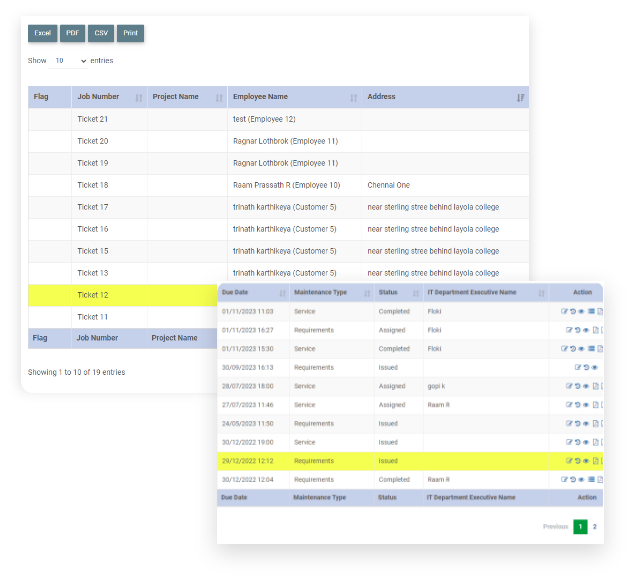Screen dimensions: 637x585
Task: Click history icon for 30/09/2023 16:13 row
Action: coord(584,367)
